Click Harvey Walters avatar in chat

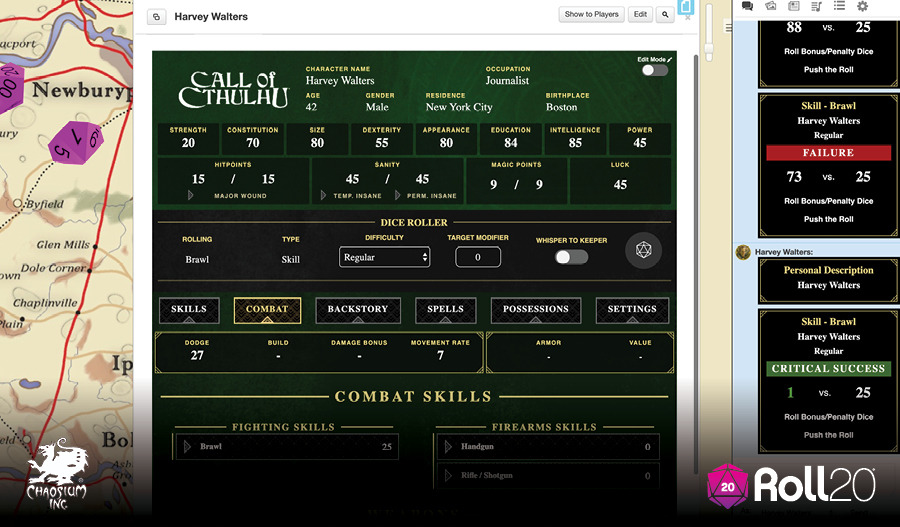point(743,252)
